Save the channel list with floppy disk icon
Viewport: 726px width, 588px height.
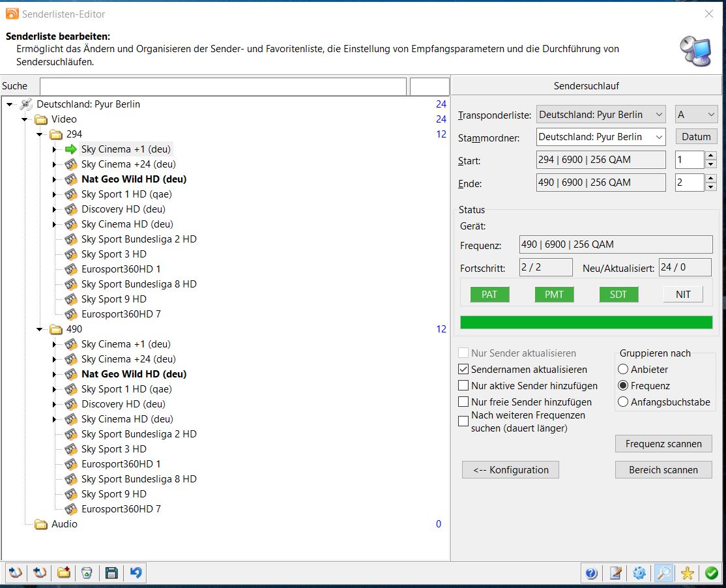coord(111,573)
